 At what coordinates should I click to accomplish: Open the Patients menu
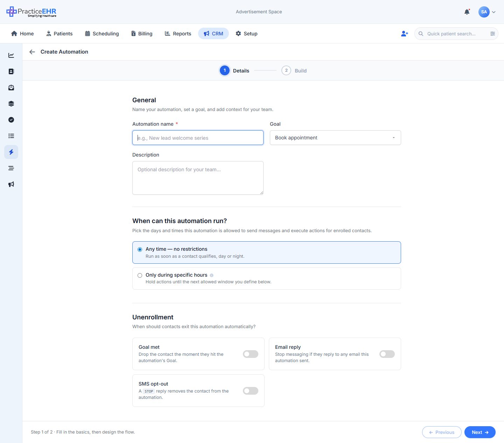point(59,34)
